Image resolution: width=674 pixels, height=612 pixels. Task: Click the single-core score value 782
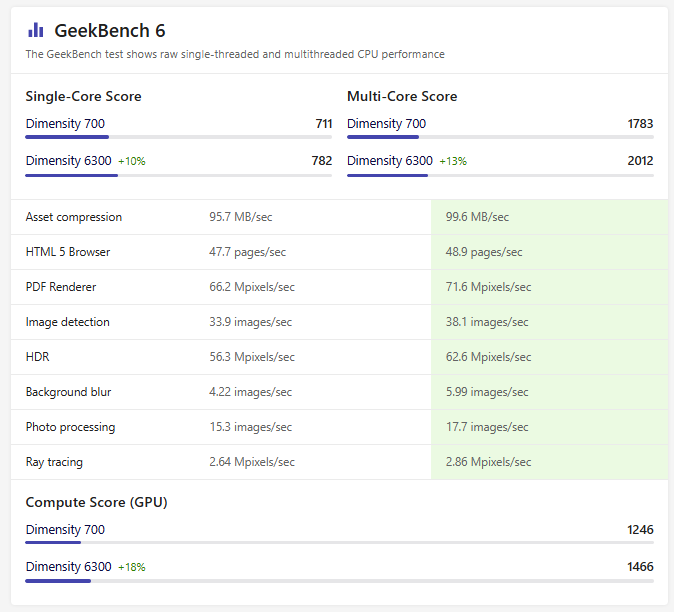point(322,161)
